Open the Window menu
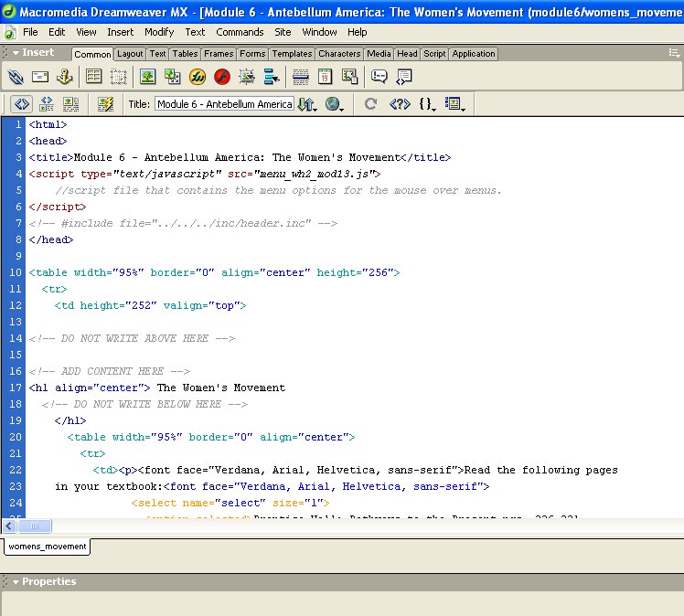684x616 pixels. click(x=319, y=32)
